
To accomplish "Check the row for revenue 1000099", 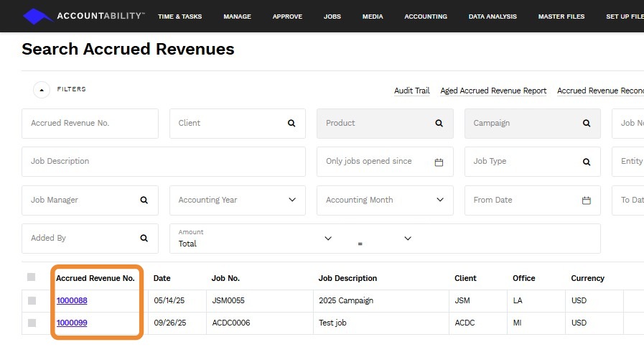I will tap(32, 323).
